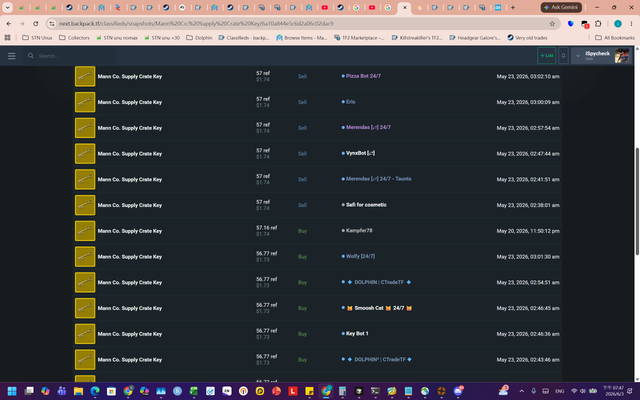Open the key icon in the Wolfy [24/7] row
Image resolution: width=640 pixels, height=400 pixels.
pyautogui.click(x=85, y=256)
